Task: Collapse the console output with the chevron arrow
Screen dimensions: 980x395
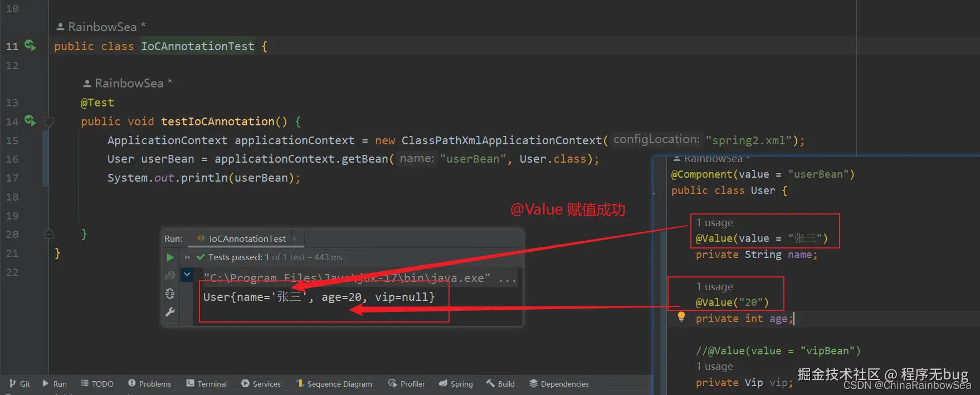Action: point(187,274)
